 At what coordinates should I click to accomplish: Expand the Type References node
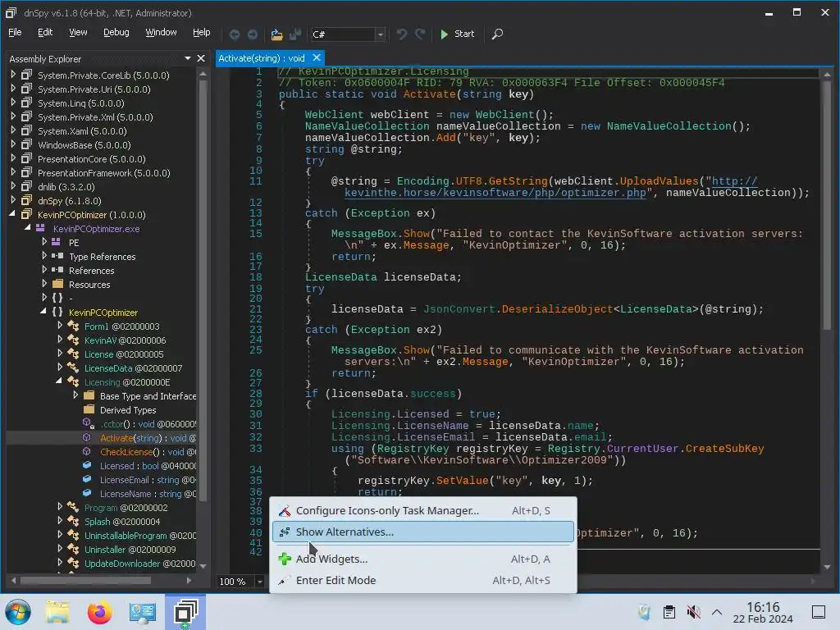[44, 256]
